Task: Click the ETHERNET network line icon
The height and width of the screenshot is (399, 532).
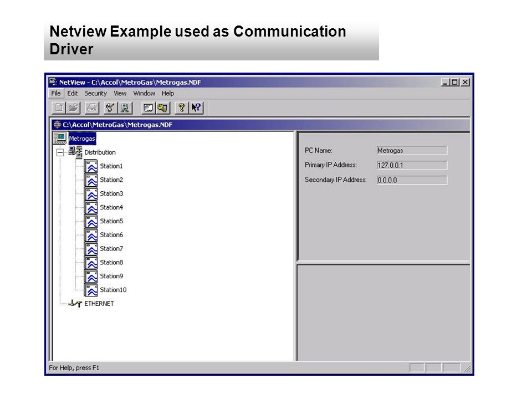Action: pos(75,303)
